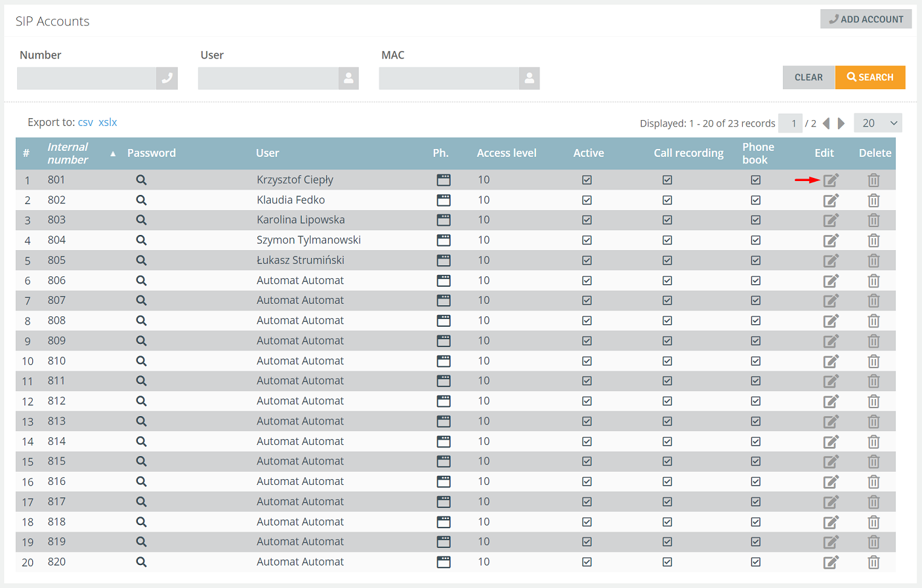Click person icon beside MAC field
The width and height of the screenshot is (922, 588).
pos(529,78)
